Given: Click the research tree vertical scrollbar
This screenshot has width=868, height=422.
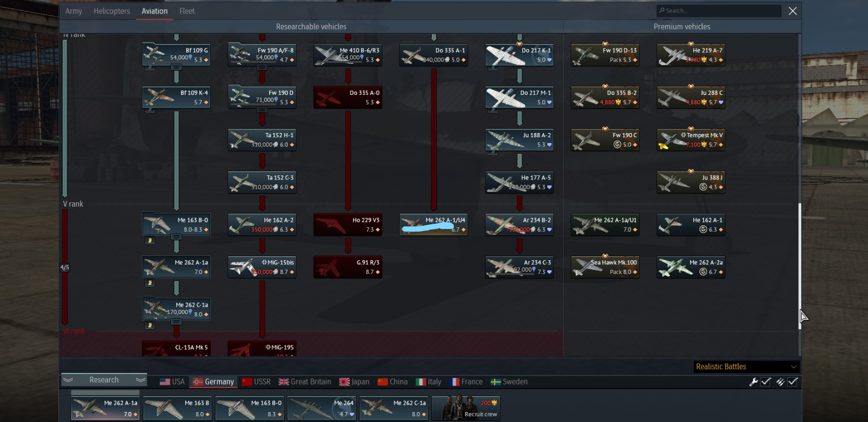Looking at the screenshot, I should tap(799, 266).
